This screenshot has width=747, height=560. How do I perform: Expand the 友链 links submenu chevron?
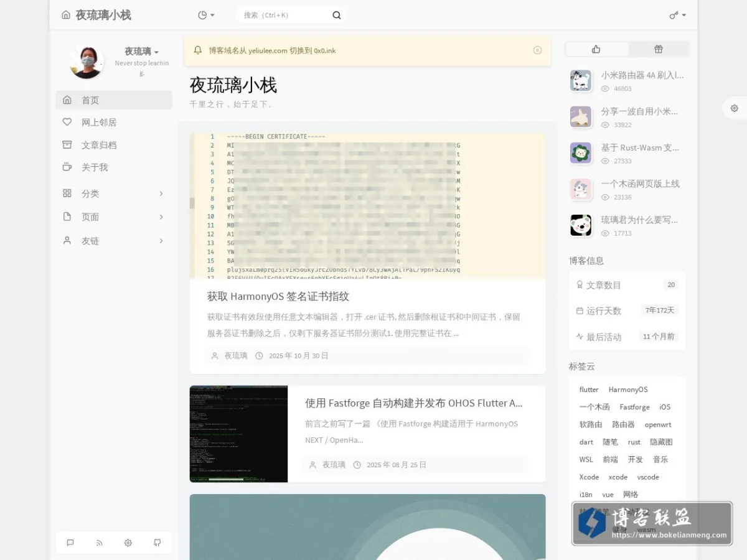161,241
